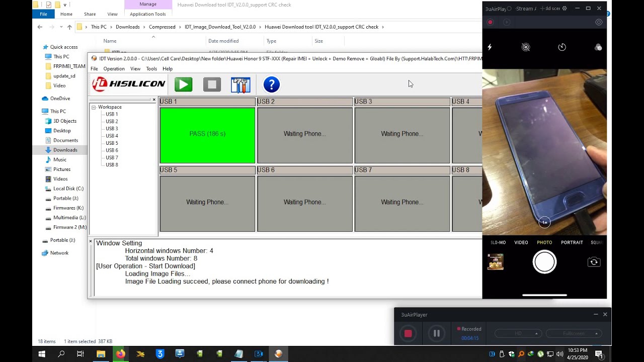This screenshot has width=644, height=362.
Task: Open FRPIMEI_TEAM folder in sidebar
Action: [69, 66]
